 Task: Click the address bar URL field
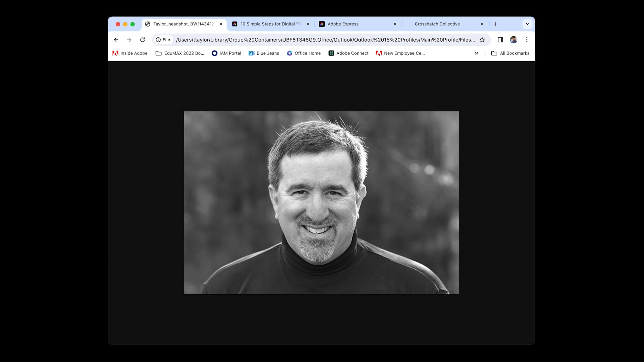point(325,40)
